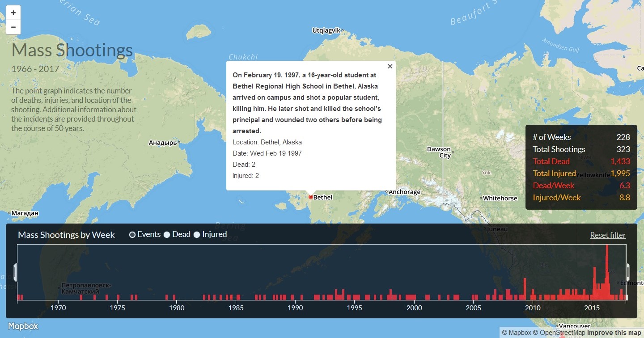This screenshot has width=644, height=338.
Task: Click Total Shootings value 323
Action: click(623, 149)
